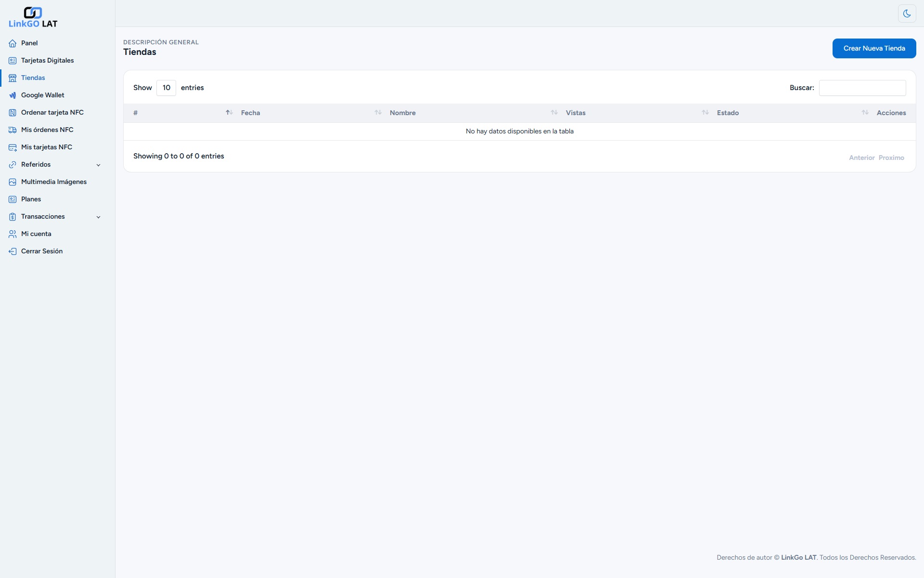Click the Mi cuenta user icon

tap(13, 234)
